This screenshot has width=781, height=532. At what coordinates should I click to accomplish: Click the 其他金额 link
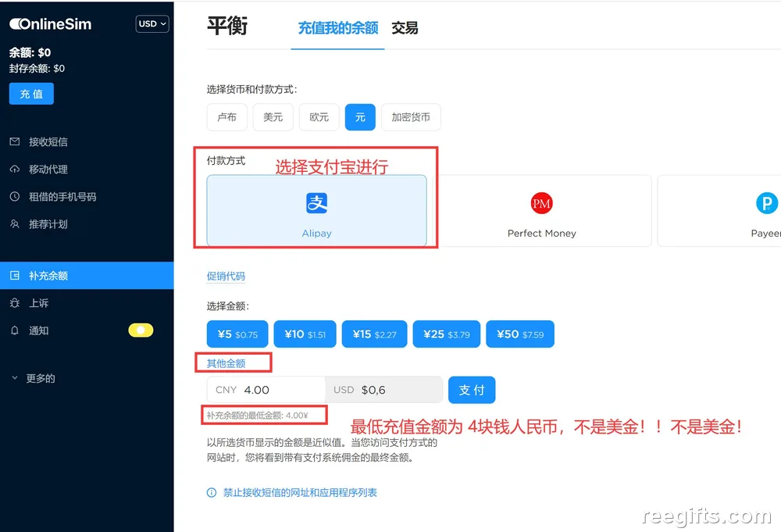pos(226,363)
